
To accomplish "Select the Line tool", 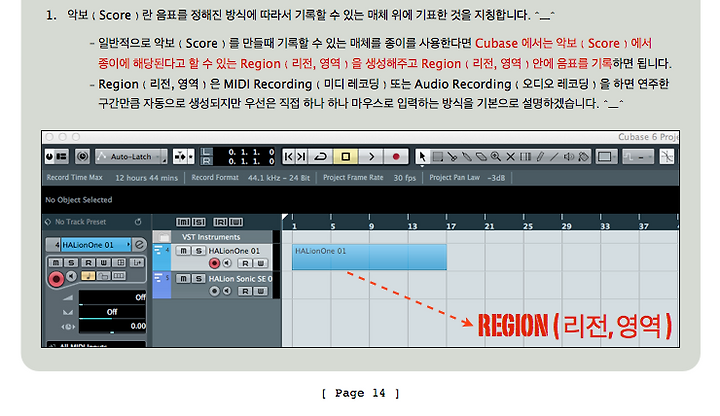I will [x=554, y=157].
